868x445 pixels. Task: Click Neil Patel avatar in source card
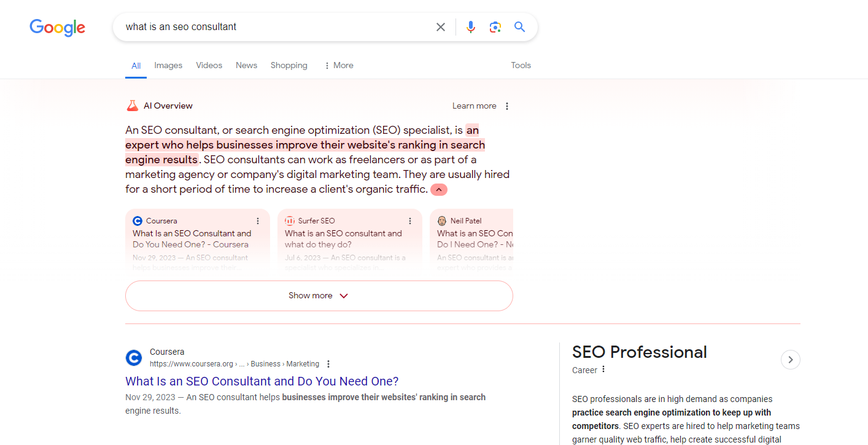coord(442,221)
